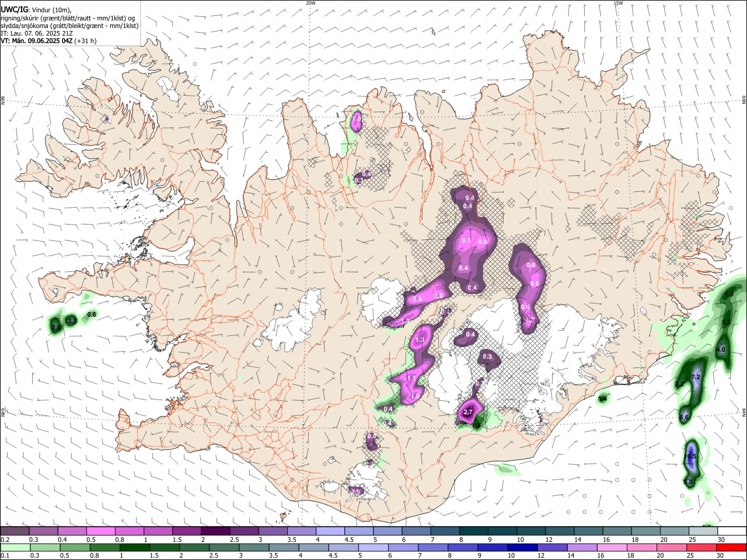Click the 2.9 rain value west of Iceland

(56, 328)
